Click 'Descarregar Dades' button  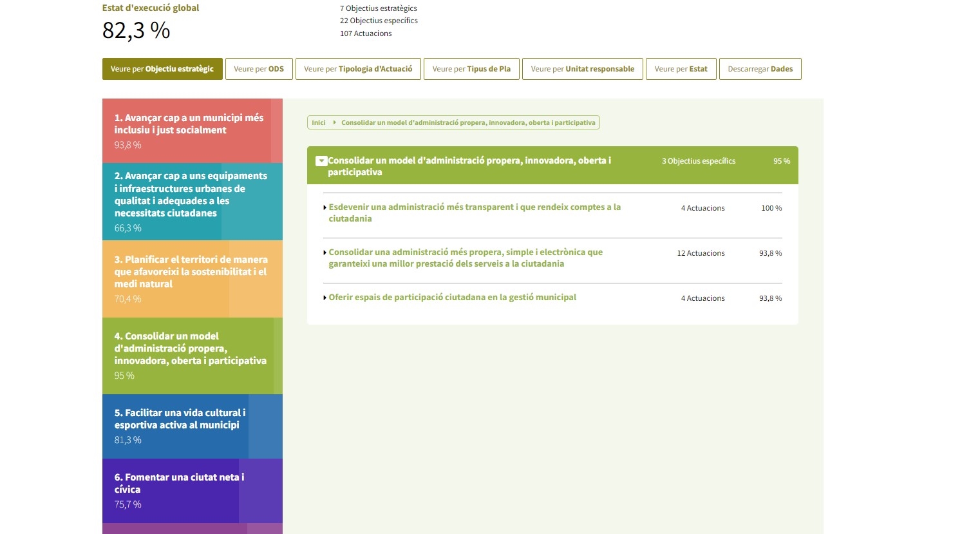(760, 69)
